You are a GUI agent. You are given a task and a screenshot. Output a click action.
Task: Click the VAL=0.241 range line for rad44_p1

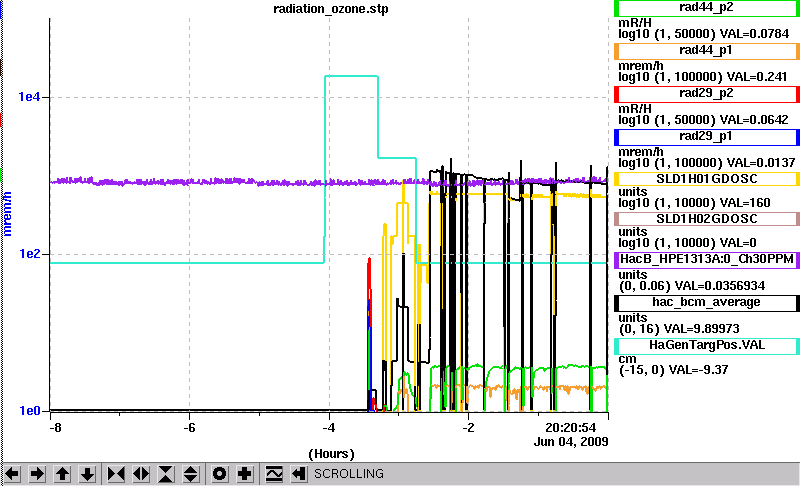click(x=703, y=77)
